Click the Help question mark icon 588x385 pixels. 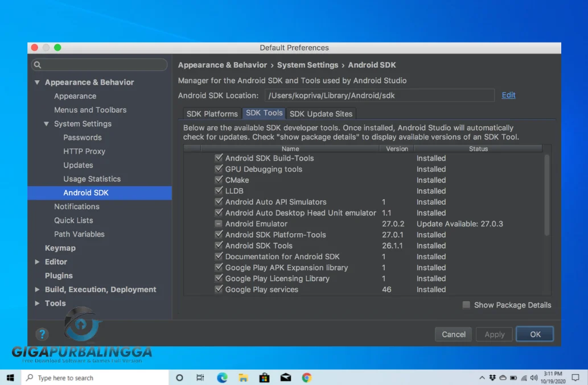(42, 334)
